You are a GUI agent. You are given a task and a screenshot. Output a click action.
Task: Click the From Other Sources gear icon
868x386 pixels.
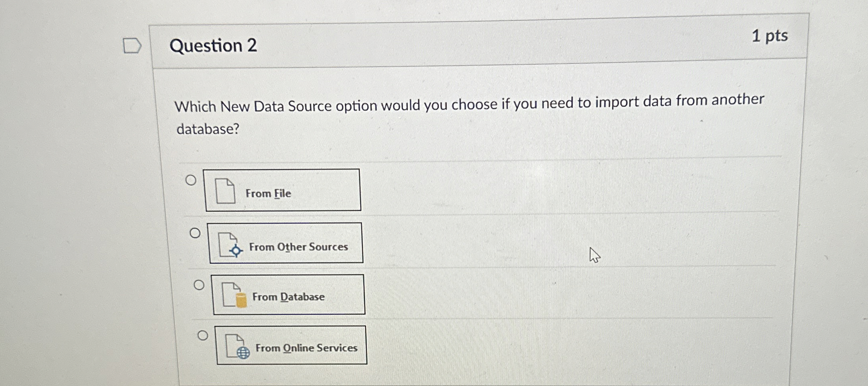235,251
